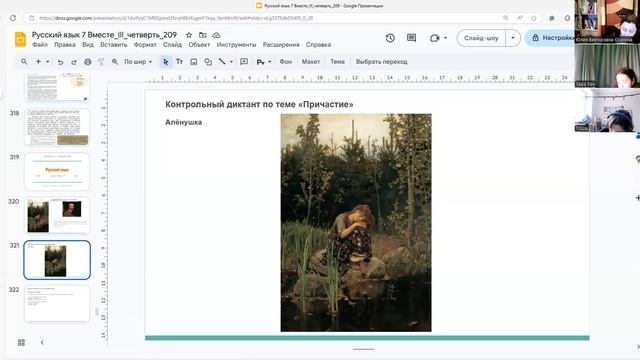Open the Правка menu
The width and height of the screenshot is (640, 360).
click(65, 44)
